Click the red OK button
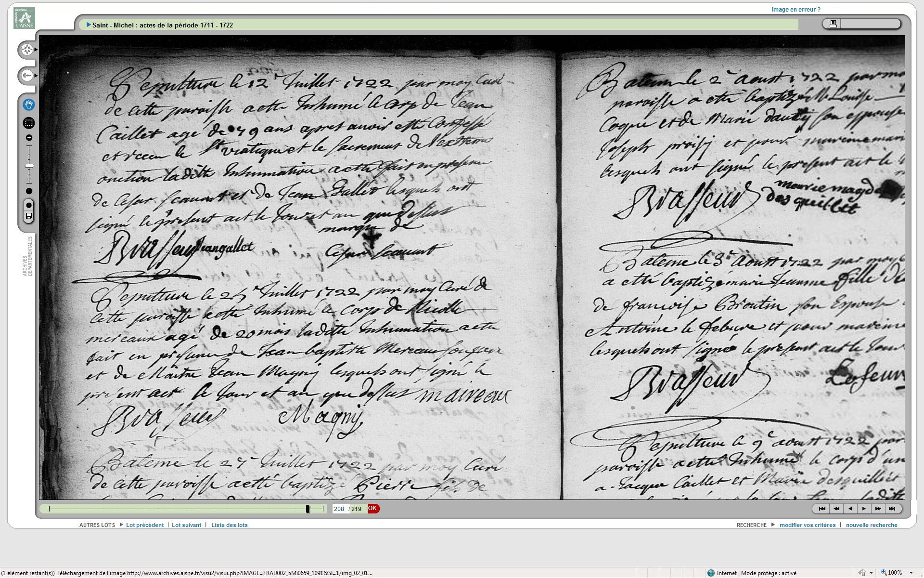924x578 pixels. pos(373,509)
